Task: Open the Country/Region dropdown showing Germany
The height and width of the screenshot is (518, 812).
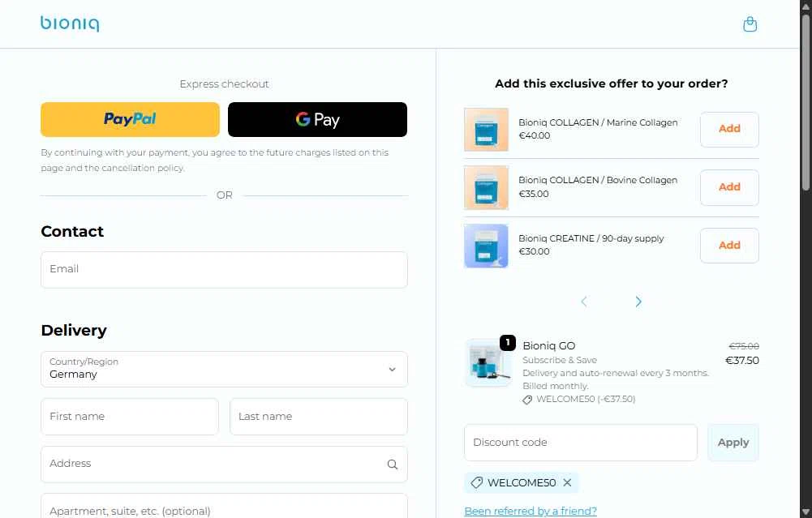Action: (224, 369)
